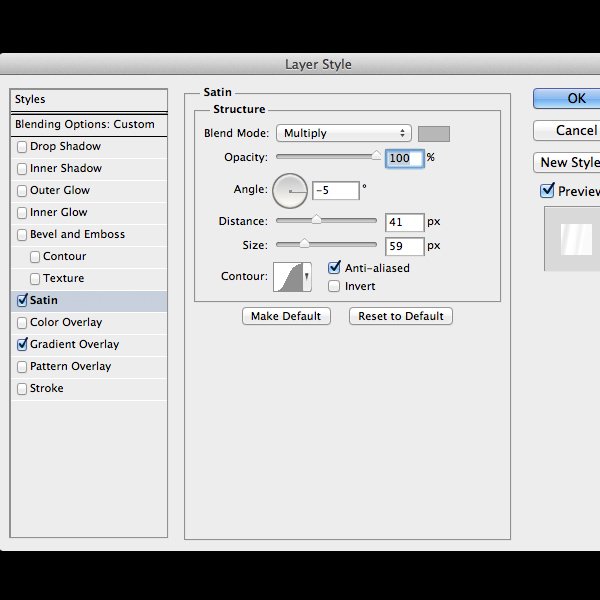Image resolution: width=600 pixels, height=600 pixels.
Task: Select the Styles list header
Action: pyautogui.click(x=89, y=100)
